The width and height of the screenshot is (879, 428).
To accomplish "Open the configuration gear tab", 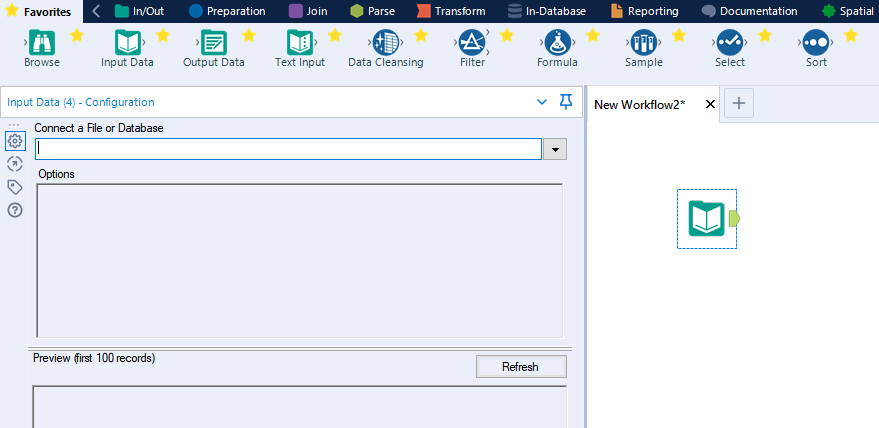I will (x=15, y=141).
